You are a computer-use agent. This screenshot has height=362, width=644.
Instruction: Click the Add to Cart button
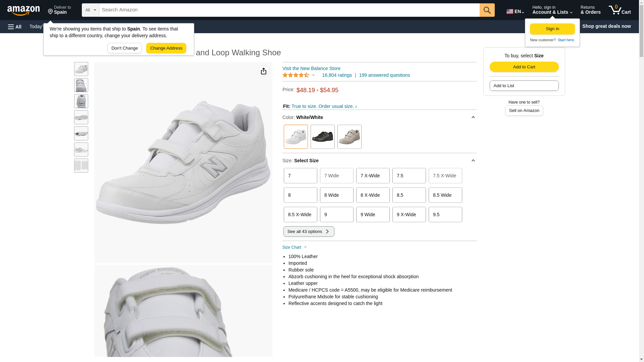(x=524, y=67)
